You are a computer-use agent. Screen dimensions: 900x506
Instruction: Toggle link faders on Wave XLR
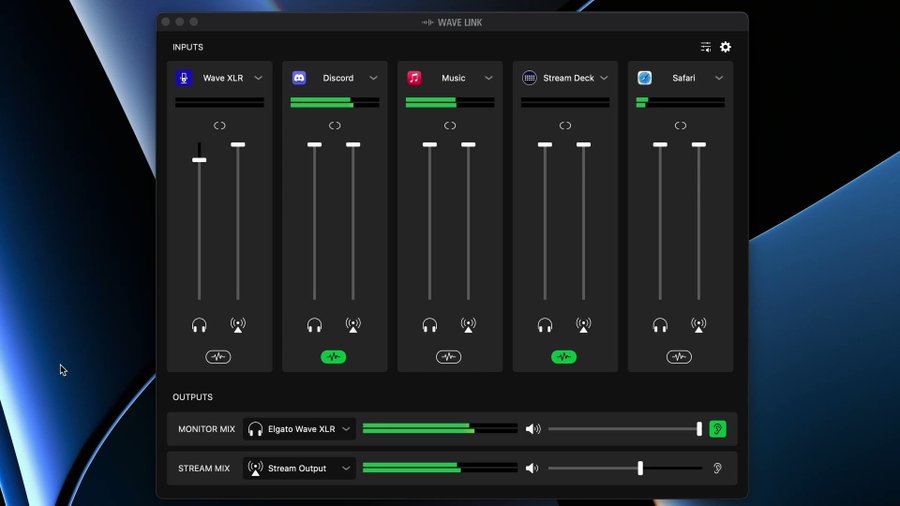[x=219, y=126]
